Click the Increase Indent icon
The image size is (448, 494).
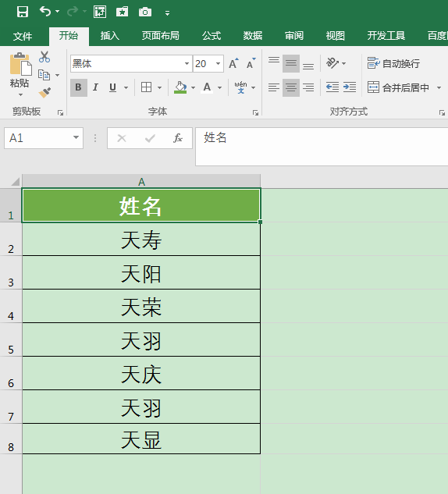[350, 87]
